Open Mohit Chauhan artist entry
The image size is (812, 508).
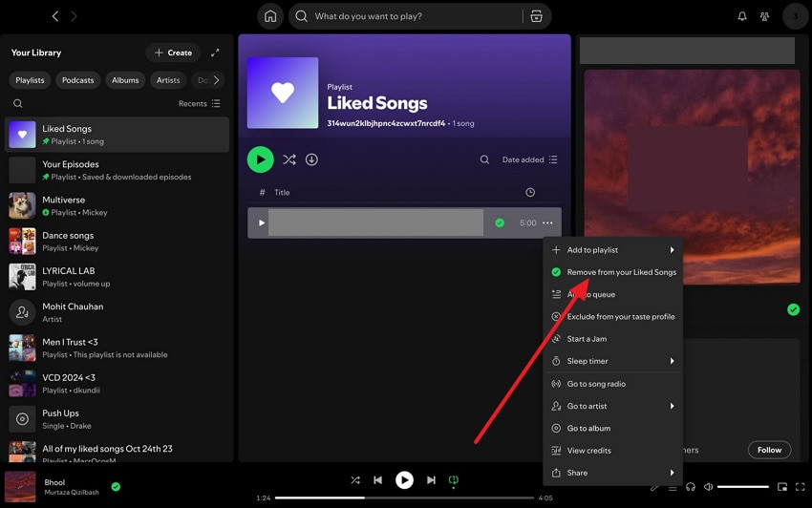click(x=118, y=313)
